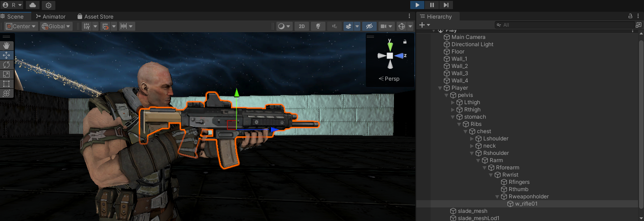Toggle grid snapping icon
The image size is (644, 221).
click(105, 26)
